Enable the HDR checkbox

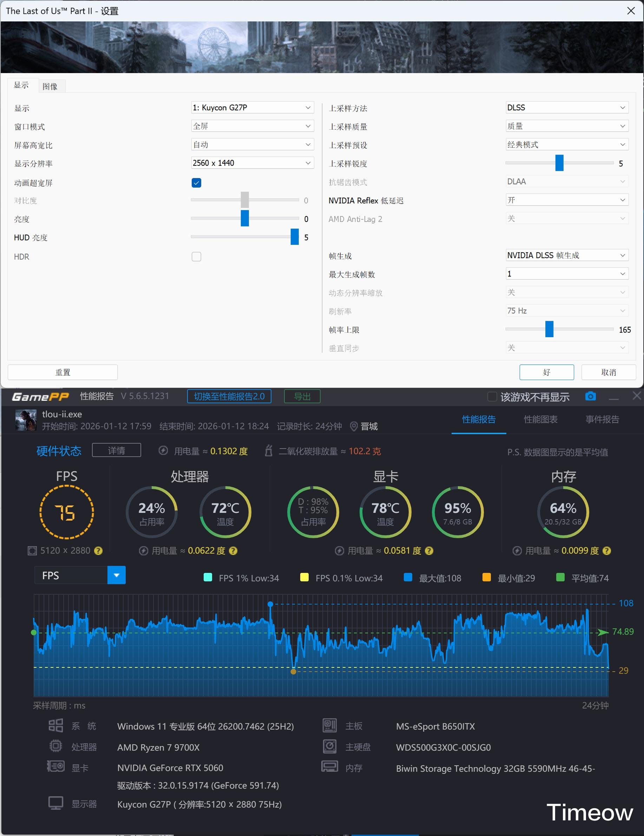tap(196, 256)
